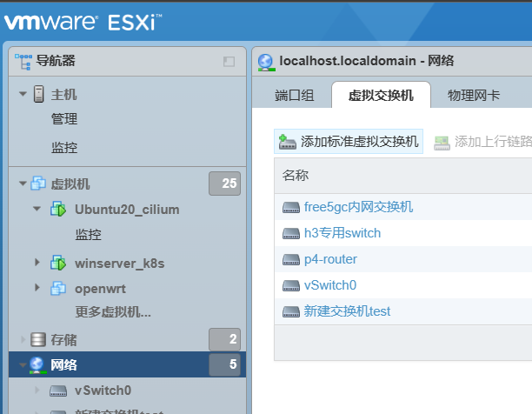Select 更多虚拟机... in navigator
The width and height of the screenshot is (532, 414).
click(113, 311)
